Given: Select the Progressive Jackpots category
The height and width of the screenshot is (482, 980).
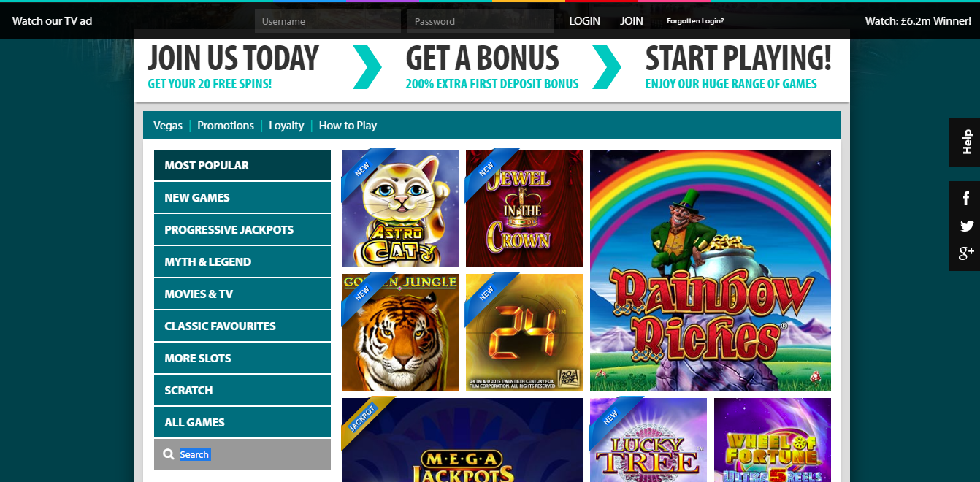Looking at the screenshot, I should pyautogui.click(x=242, y=229).
